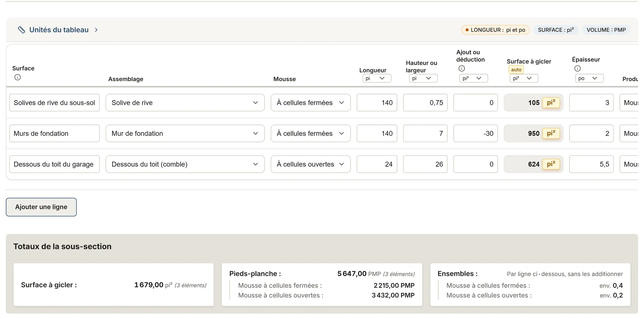Click Épaisseur field with value 3
This screenshot has height=319, width=644.
coord(591,103)
